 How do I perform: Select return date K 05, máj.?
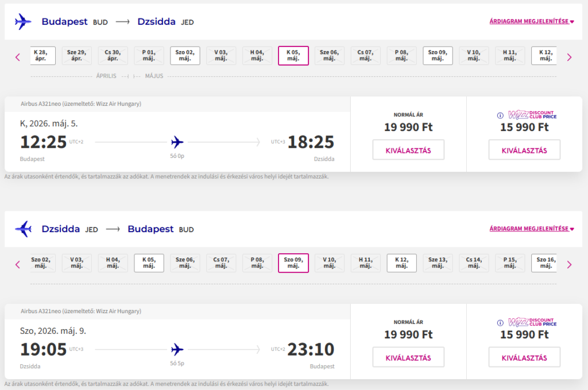pos(149,263)
